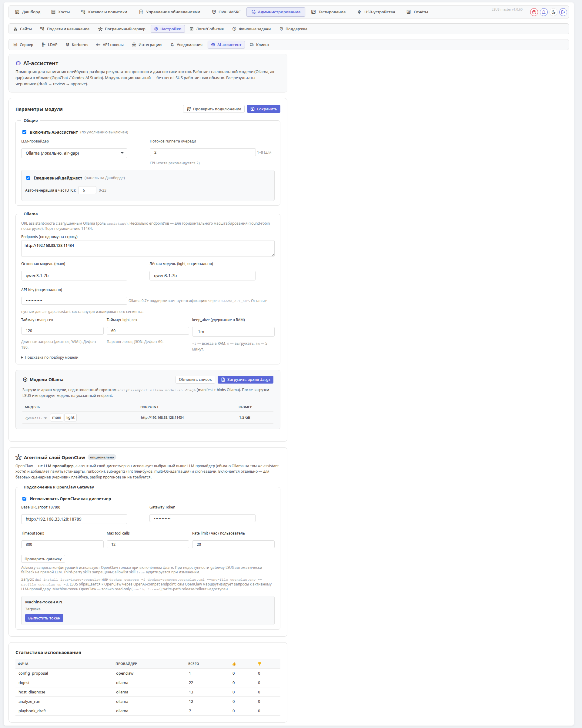Image resolution: width=582 pixels, height=728 pixels.
Task: Expand Подсказка по подбору модели
Action: coord(50,357)
